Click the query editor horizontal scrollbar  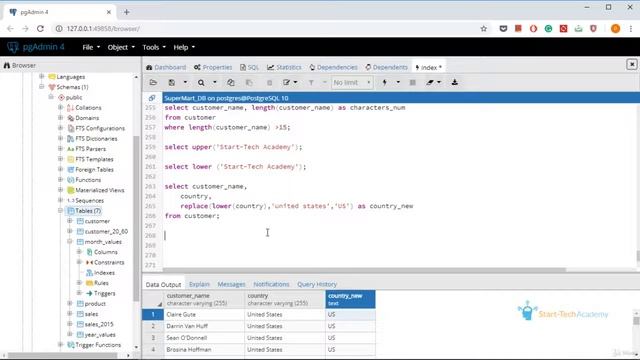click(364, 270)
